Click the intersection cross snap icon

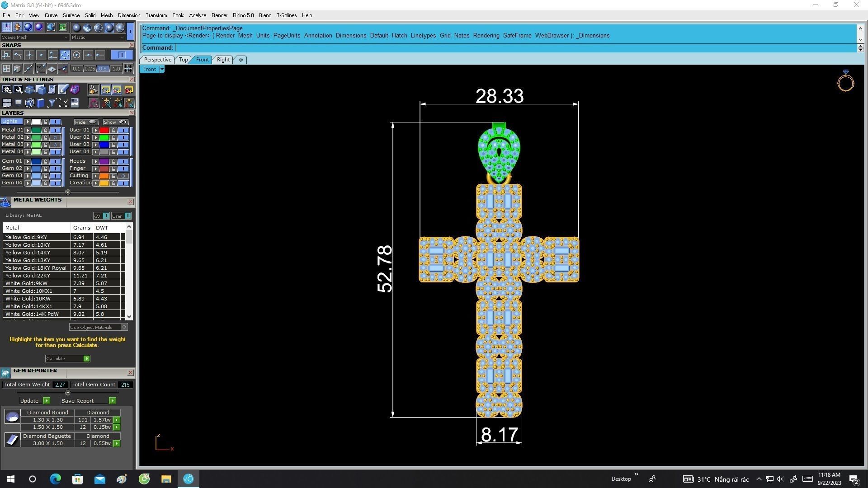click(29, 55)
